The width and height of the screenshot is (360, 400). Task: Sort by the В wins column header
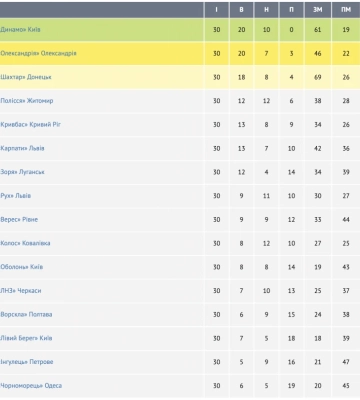tap(241, 10)
